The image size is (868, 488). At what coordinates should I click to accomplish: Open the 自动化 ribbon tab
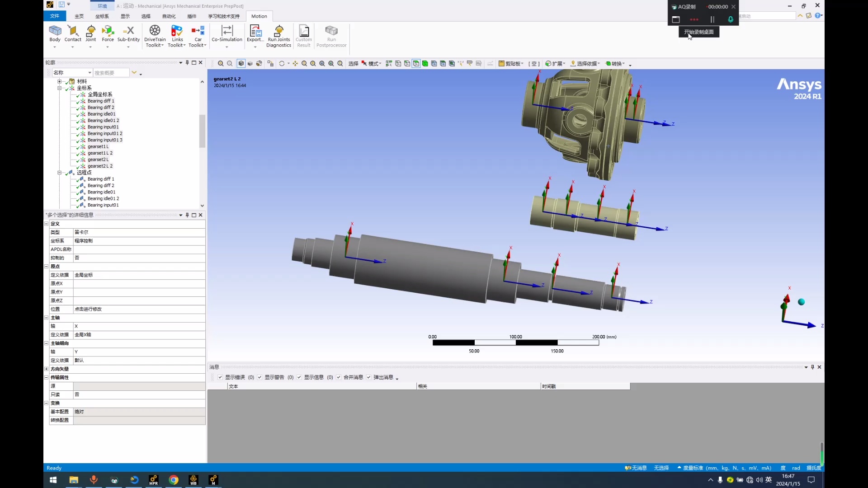coord(168,16)
